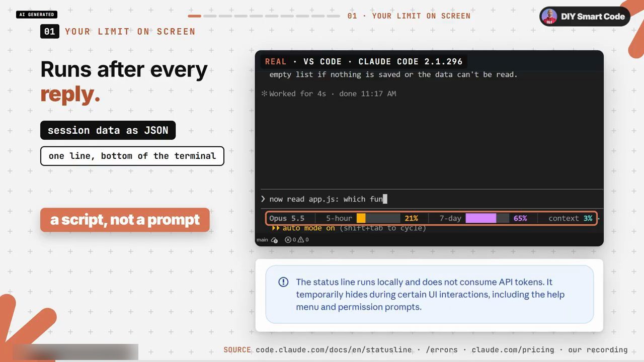
Task: Click the 7-day usage progress bar
Action: pyautogui.click(x=487, y=218)
